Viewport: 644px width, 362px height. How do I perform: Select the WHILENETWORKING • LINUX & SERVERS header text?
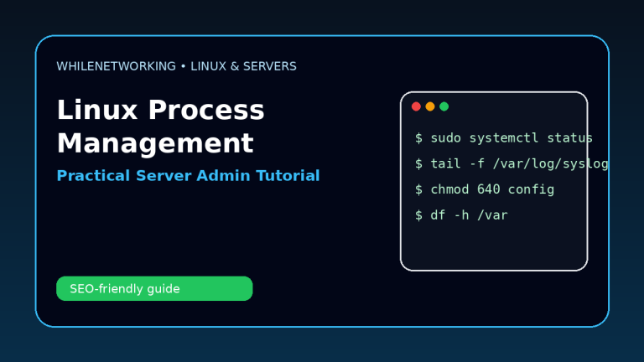(x=177, y=66)
